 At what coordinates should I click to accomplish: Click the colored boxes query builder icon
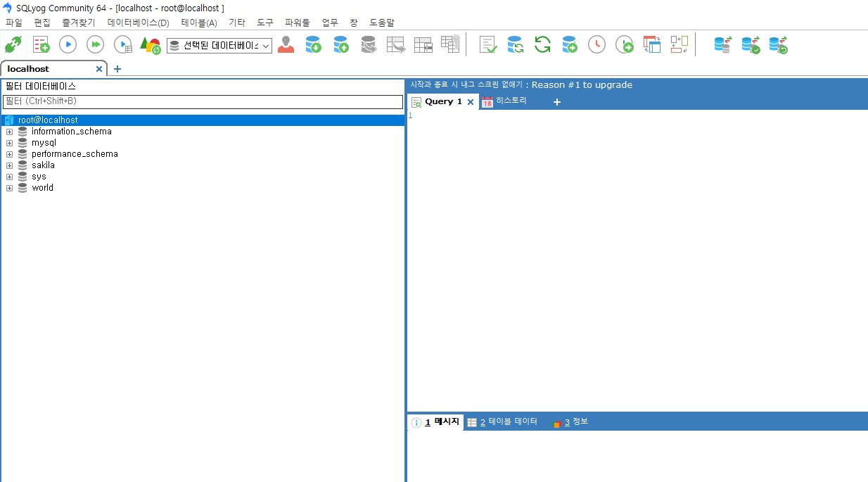tap(679, 45)
